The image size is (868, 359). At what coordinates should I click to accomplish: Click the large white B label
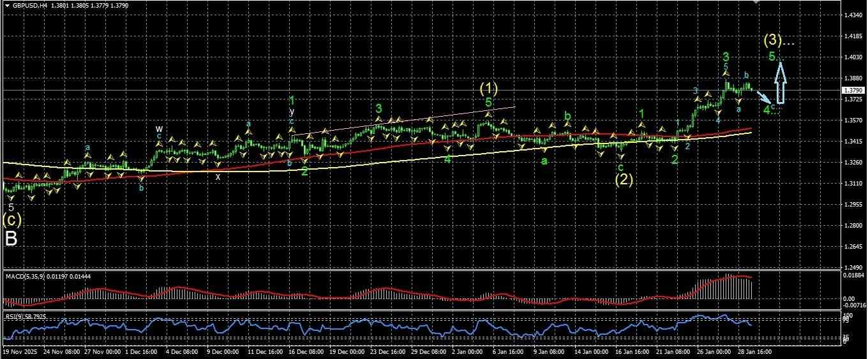(x=11, y=238)
